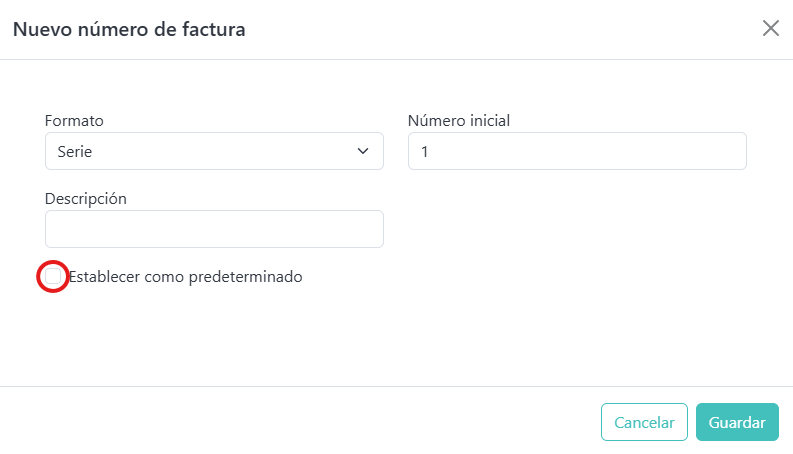This screenshot has width=793, height=454.
Task: Enable Establecer como predeterminado checkbox
Action: pyautogui.click(x=53, y=276)
